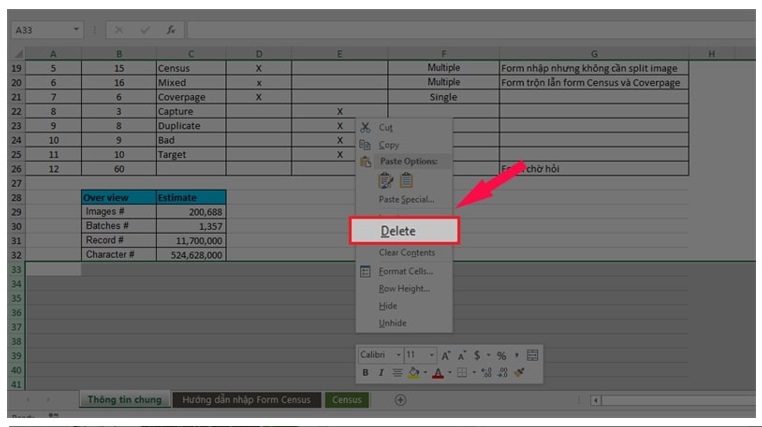Click the Cut scissors icon in context menu
The height and width of the screenshot is (427, 762).
366,128
